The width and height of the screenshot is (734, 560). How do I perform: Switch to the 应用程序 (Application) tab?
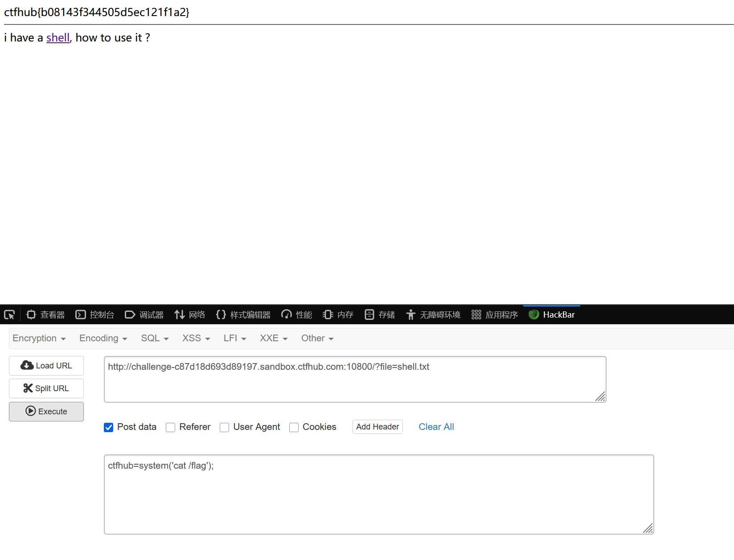495,315
